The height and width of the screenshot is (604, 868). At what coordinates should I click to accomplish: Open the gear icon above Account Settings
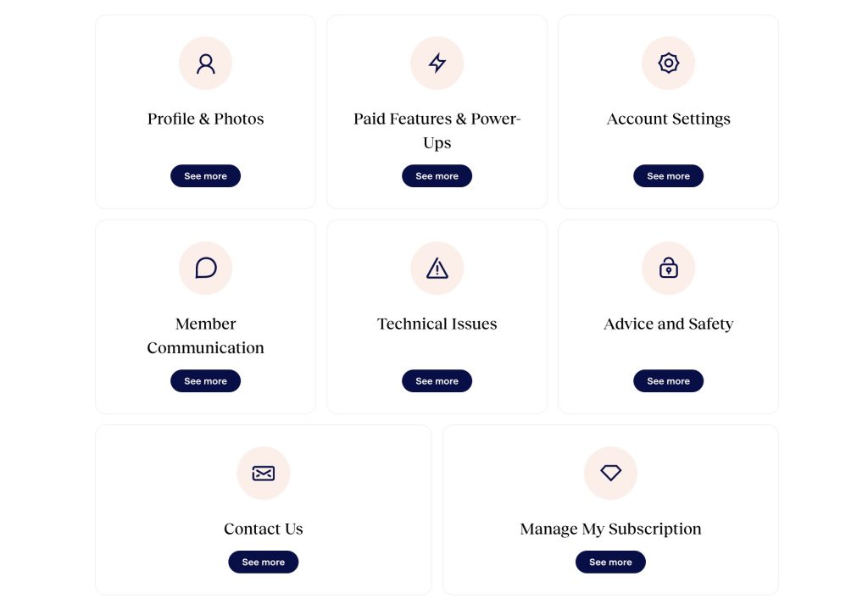(668, 63)
